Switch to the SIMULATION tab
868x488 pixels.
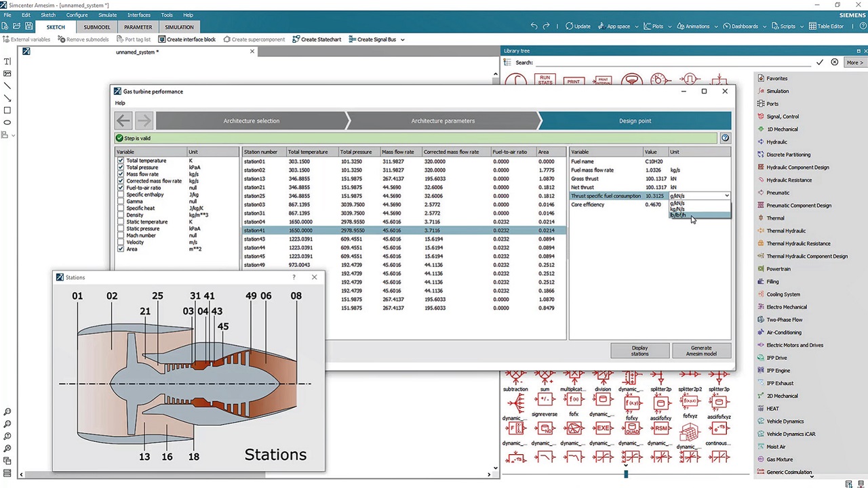pyautogui.click(x=179, y=27)
